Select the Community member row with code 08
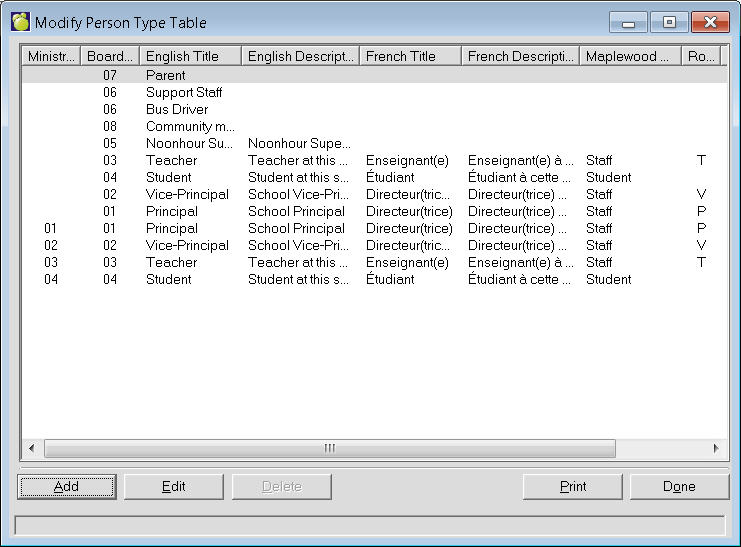This screenshot has width=741, height=547. coord(190,126)
